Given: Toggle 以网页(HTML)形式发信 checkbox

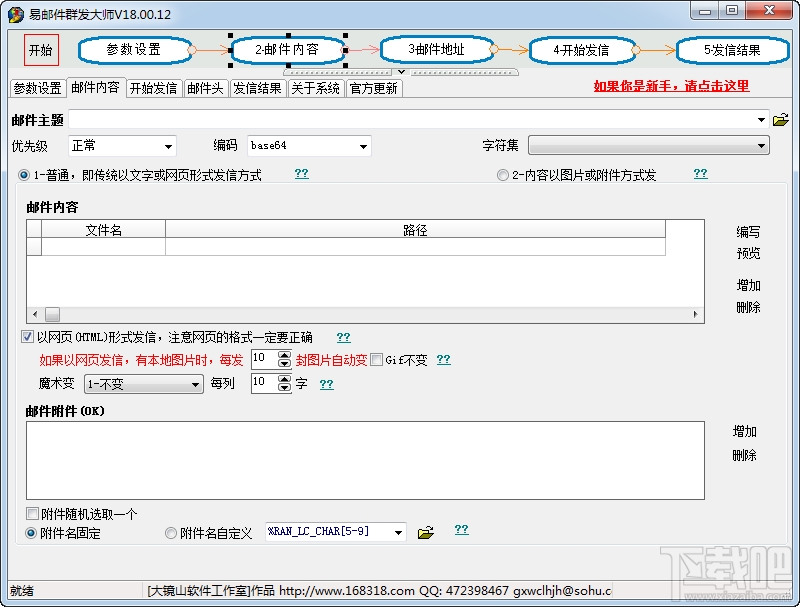Looking at the screenshot, I should pos(27,337).
